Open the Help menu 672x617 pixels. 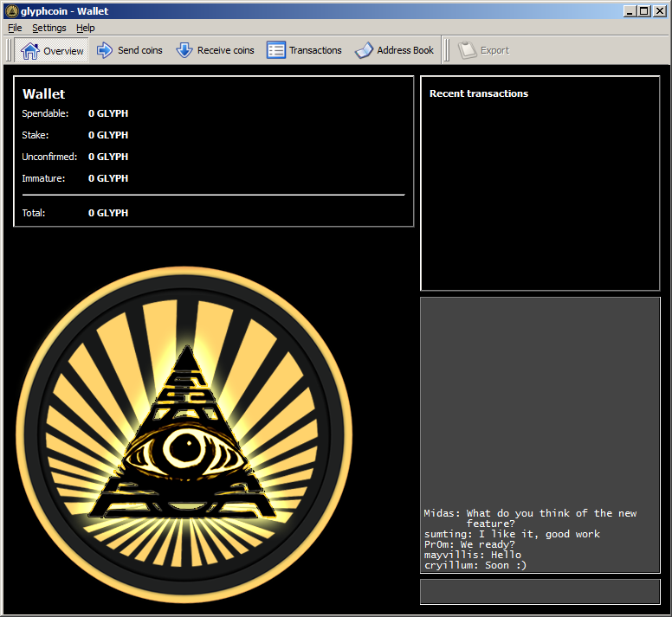(85, 28)
